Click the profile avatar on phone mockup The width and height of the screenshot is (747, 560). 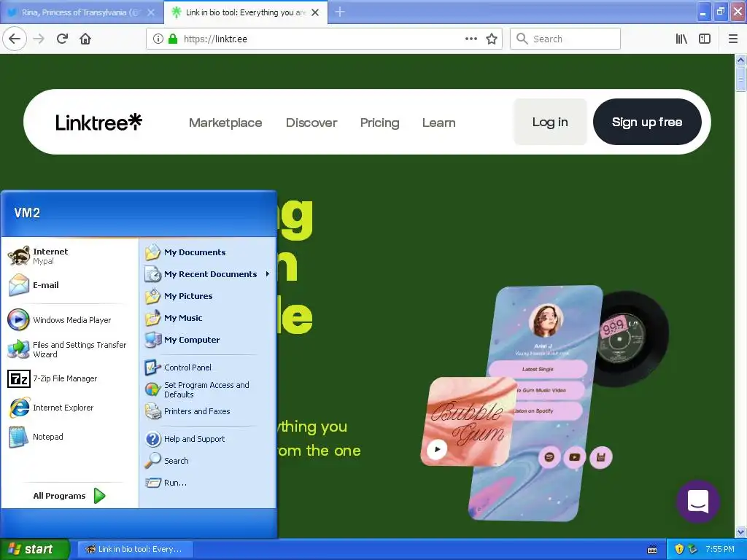(546, 320)
